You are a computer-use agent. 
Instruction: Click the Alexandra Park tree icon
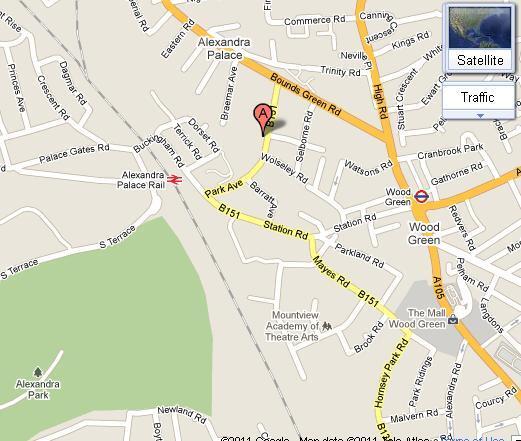pyautogui.click(x=38, y=372)
